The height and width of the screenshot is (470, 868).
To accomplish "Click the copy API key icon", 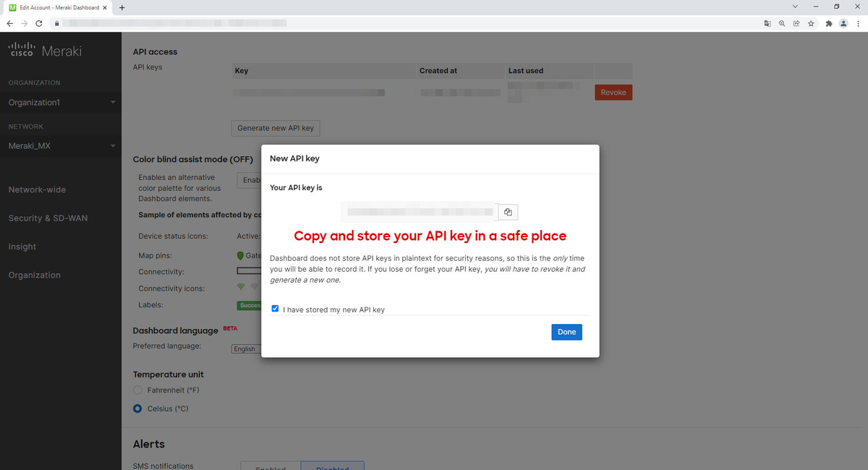I will tap(508, 212).
